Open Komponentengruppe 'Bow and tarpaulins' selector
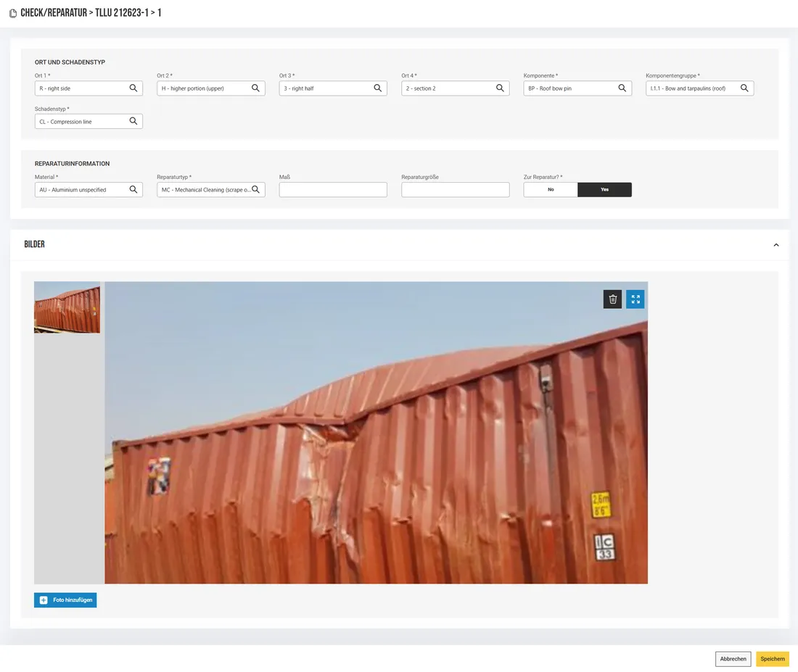 [x=700, y=88]
